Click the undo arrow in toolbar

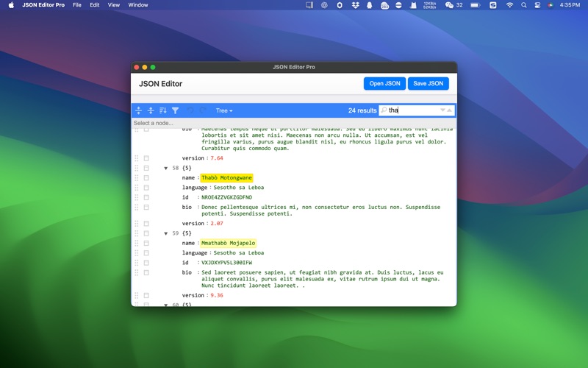(x=190, y=110)
